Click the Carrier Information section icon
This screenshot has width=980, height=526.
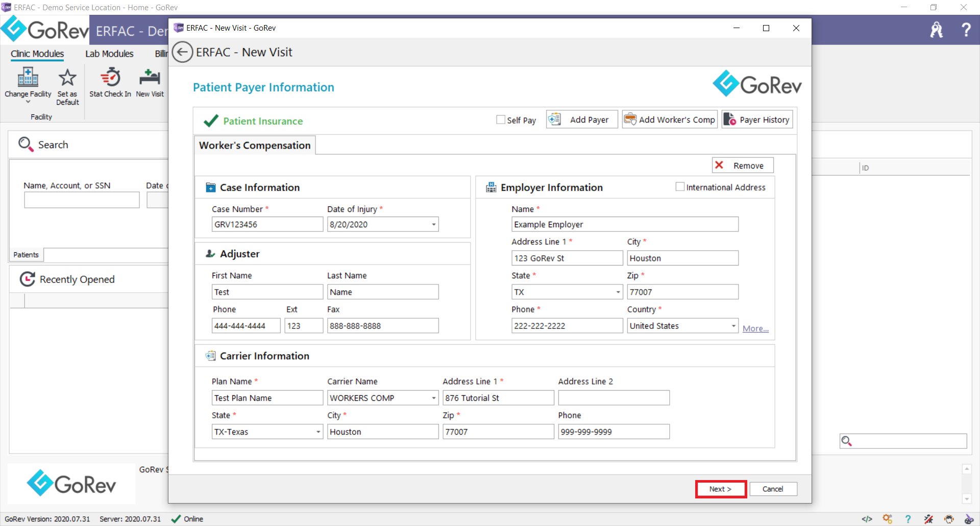click(x=210, y=355)
